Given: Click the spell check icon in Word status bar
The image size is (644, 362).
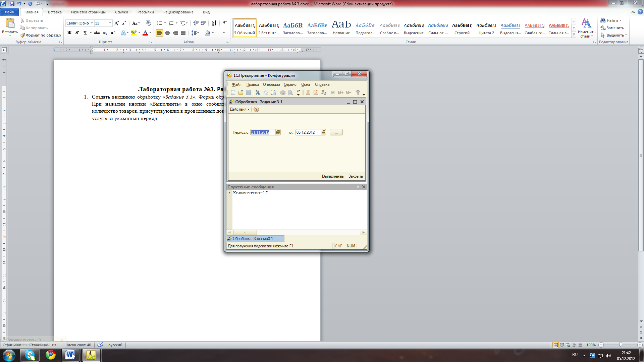Looking at the screenshot, I should [100, 345].
